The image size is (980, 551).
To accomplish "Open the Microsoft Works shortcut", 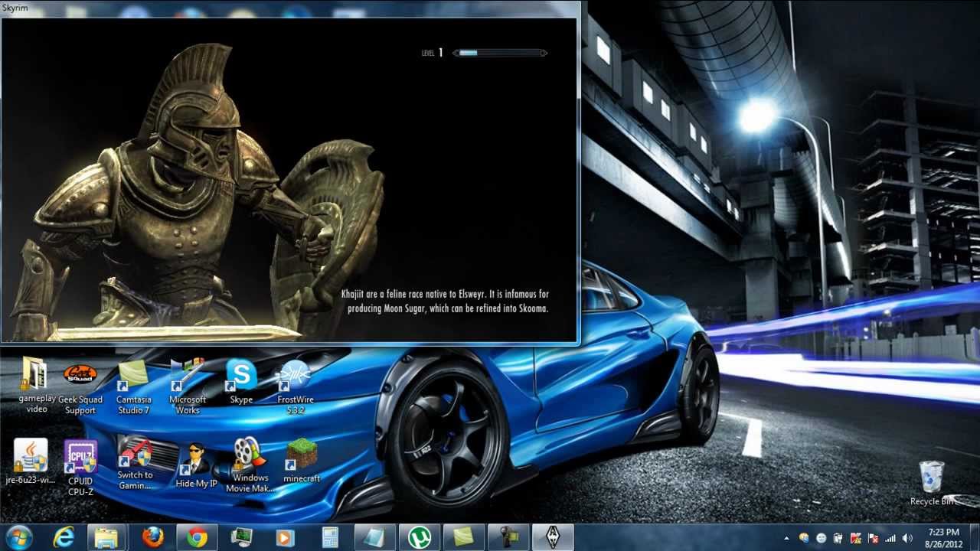I will (x=188, y=387).
